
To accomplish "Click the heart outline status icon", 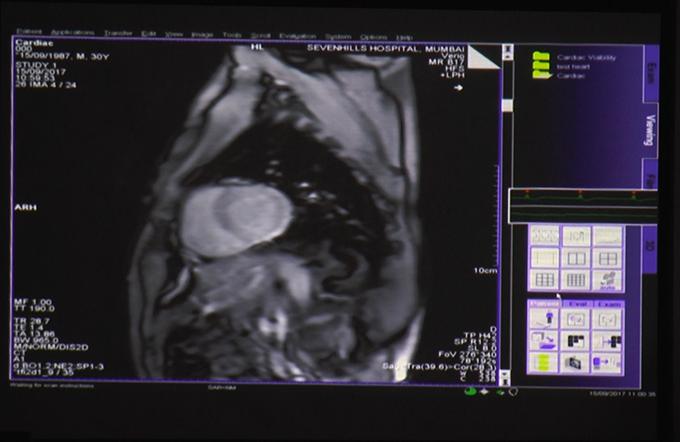I will (513, 392).
